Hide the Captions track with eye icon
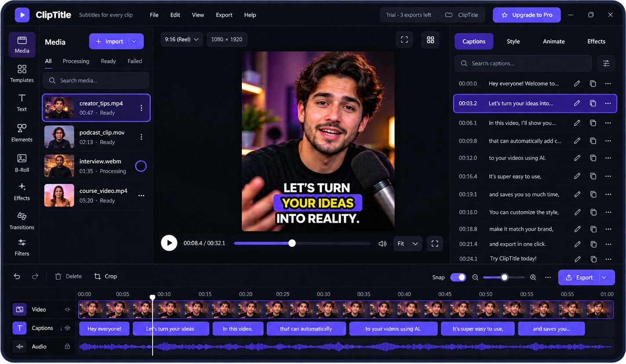 68,328
